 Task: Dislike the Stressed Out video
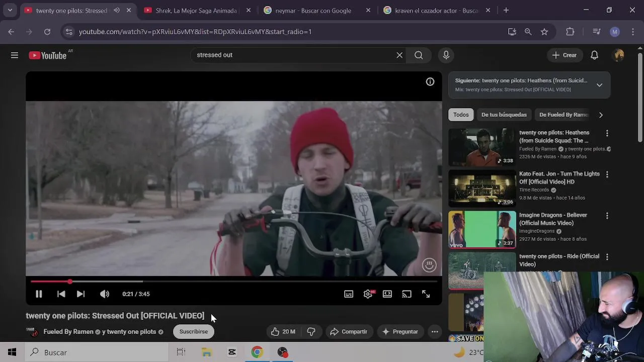click(311, 332)
